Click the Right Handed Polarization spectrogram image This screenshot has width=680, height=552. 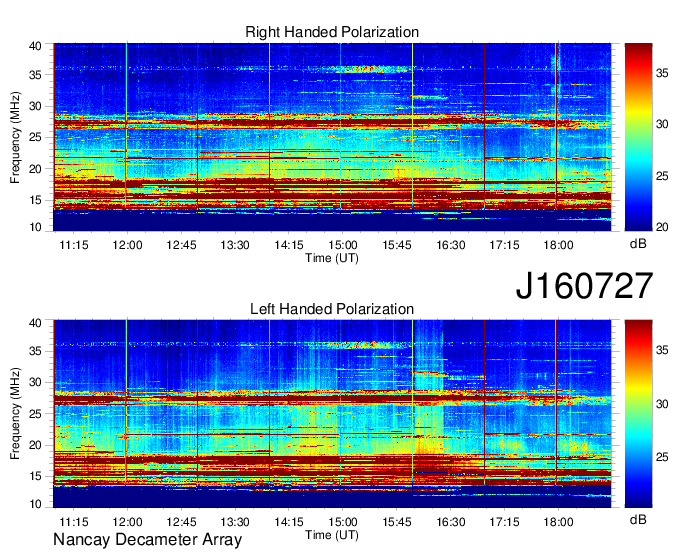(332, 137)
